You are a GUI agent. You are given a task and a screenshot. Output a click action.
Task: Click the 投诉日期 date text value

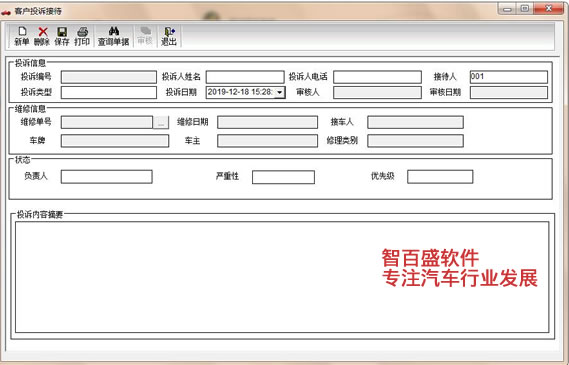[240, 92]
